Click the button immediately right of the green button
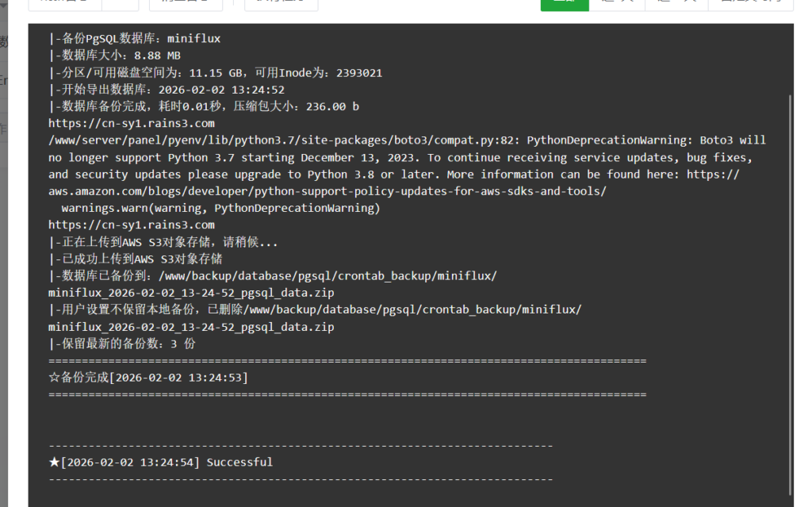 pyautogui.click(x=617, y=4)
